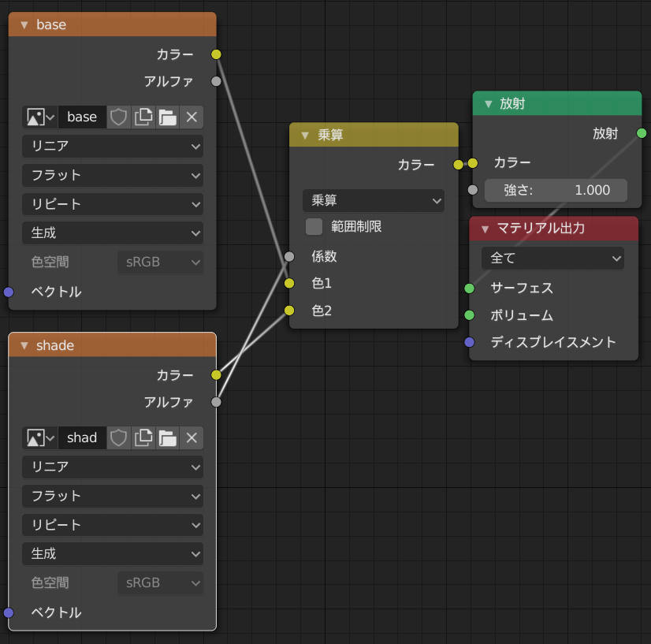
Task: Collapse the base node
Action: click(x=24, y=25)
